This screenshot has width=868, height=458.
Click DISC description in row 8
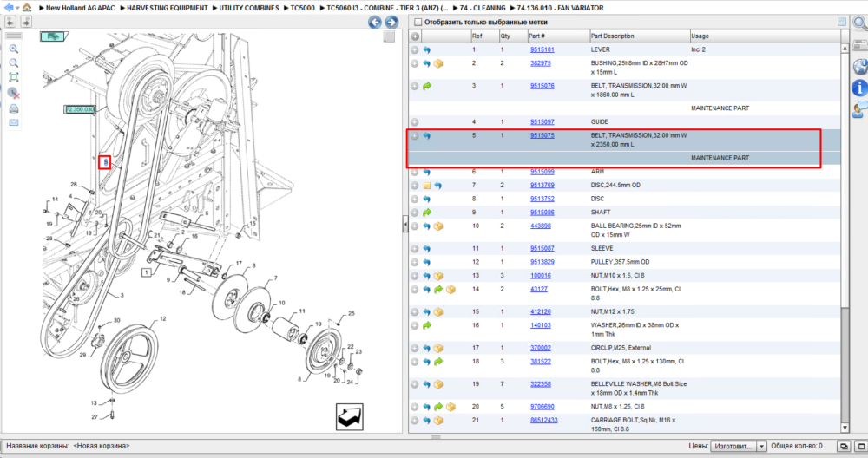tap(597, 199)
